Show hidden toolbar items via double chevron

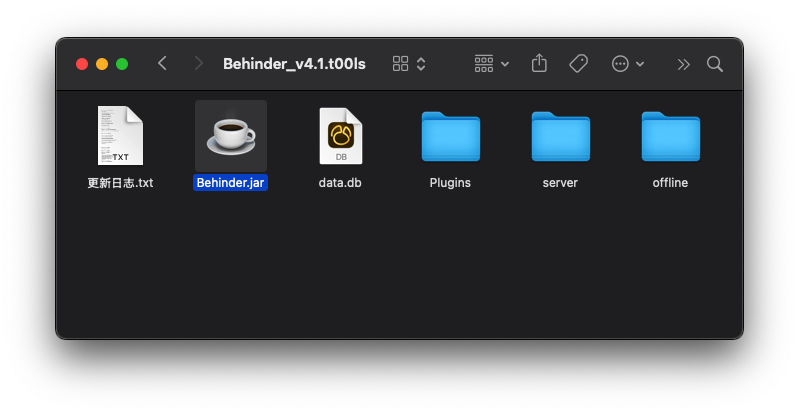(683, 64)
